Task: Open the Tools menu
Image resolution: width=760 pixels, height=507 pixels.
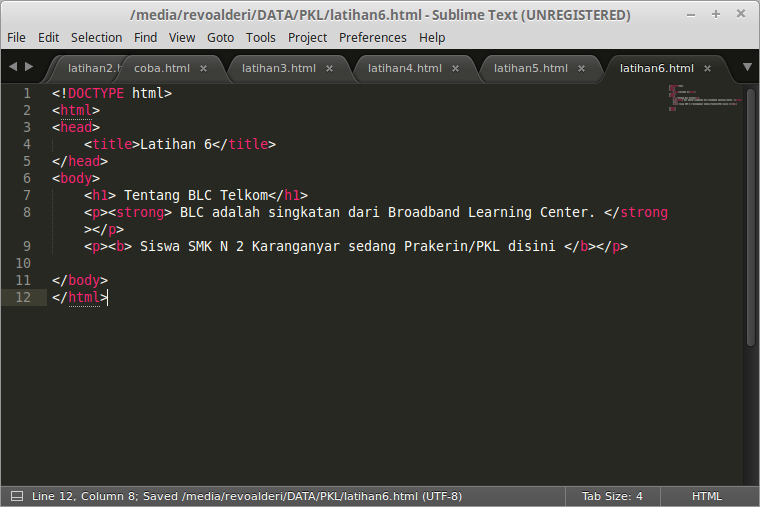Action: click(x=260, y=37)
